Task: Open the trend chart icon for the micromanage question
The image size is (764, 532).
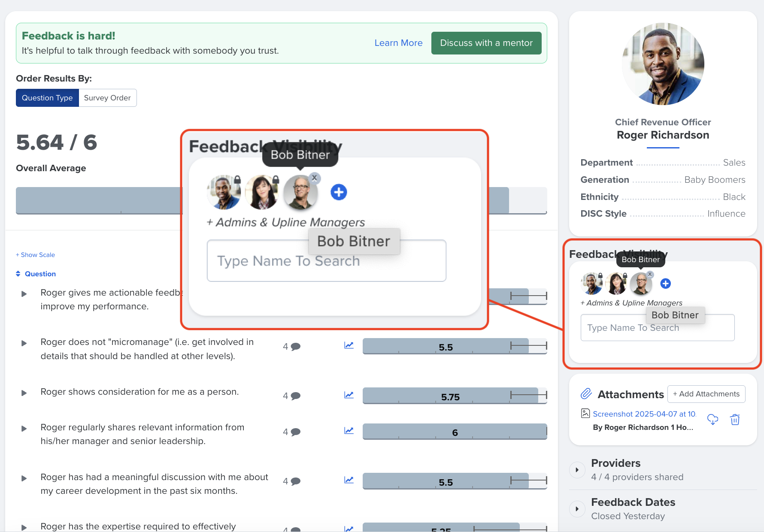Action: [x=349, y=345]
